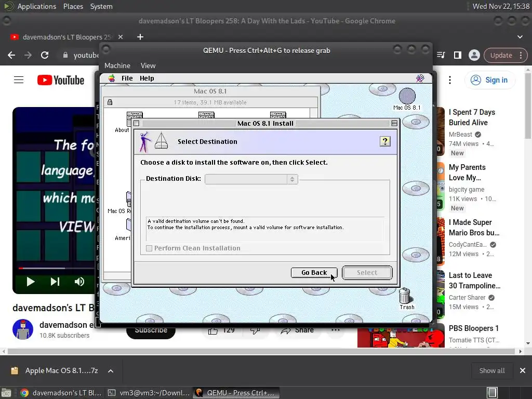
Task: Open the Destination Disk popup menu
Action: coord(251,179)
